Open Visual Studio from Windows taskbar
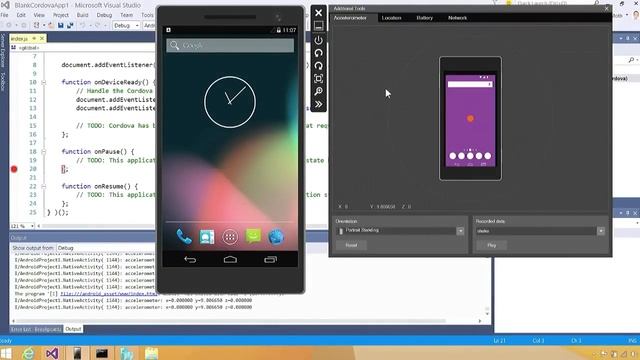Viewport: 640px width, 360px height. click(52, 353)
